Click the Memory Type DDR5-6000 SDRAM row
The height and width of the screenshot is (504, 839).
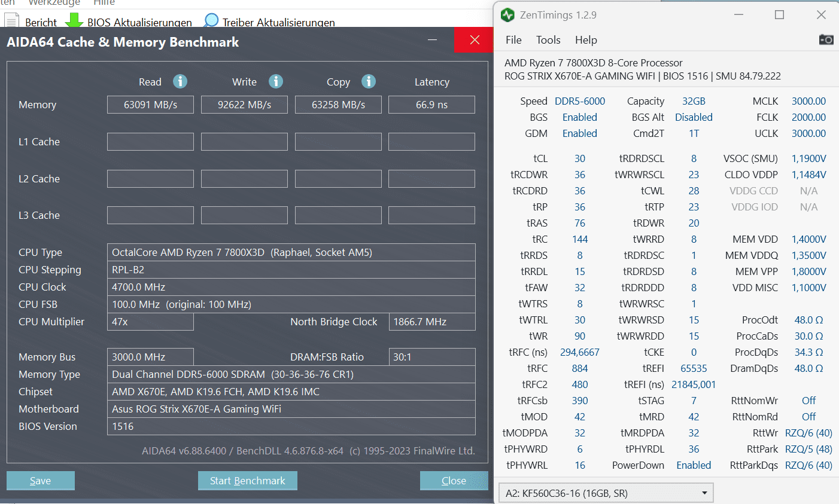point(291,374)
